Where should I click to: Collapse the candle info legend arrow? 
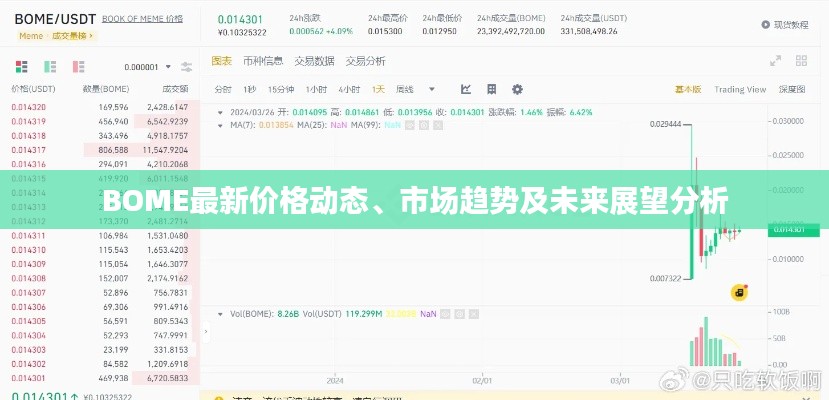(220, 112)
